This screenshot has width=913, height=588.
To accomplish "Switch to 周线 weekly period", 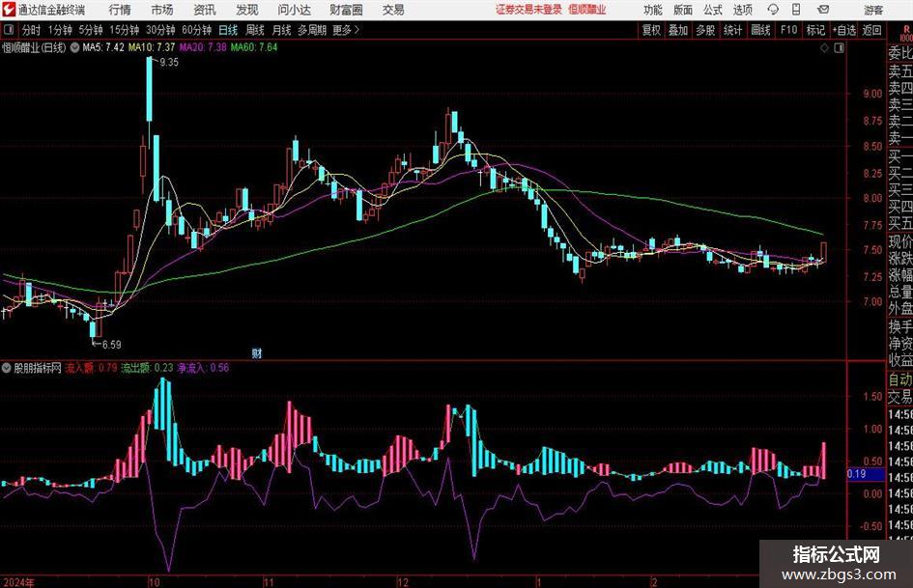I will [x=254, y=30].
